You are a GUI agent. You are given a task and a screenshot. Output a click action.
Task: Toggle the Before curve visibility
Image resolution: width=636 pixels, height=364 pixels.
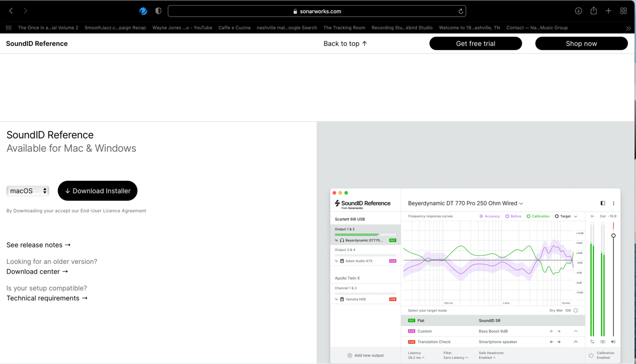click(513, 216)
